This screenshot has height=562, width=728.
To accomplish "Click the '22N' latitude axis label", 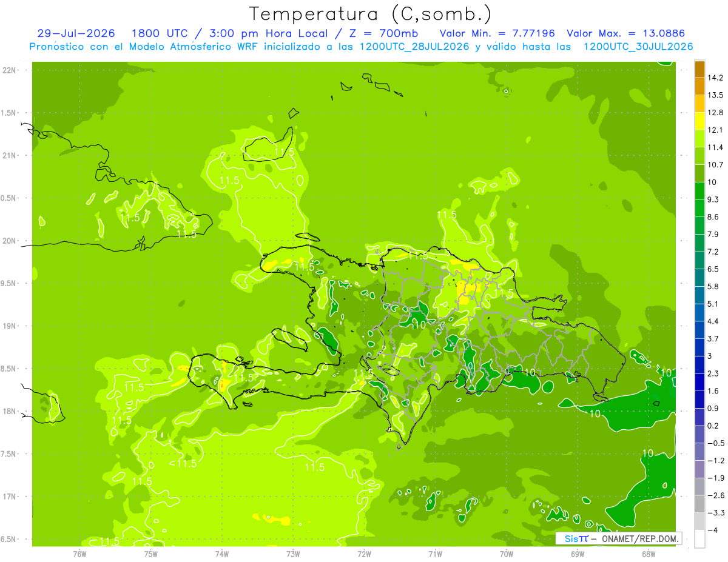I will pyautogui.click(x=10, y=70).
